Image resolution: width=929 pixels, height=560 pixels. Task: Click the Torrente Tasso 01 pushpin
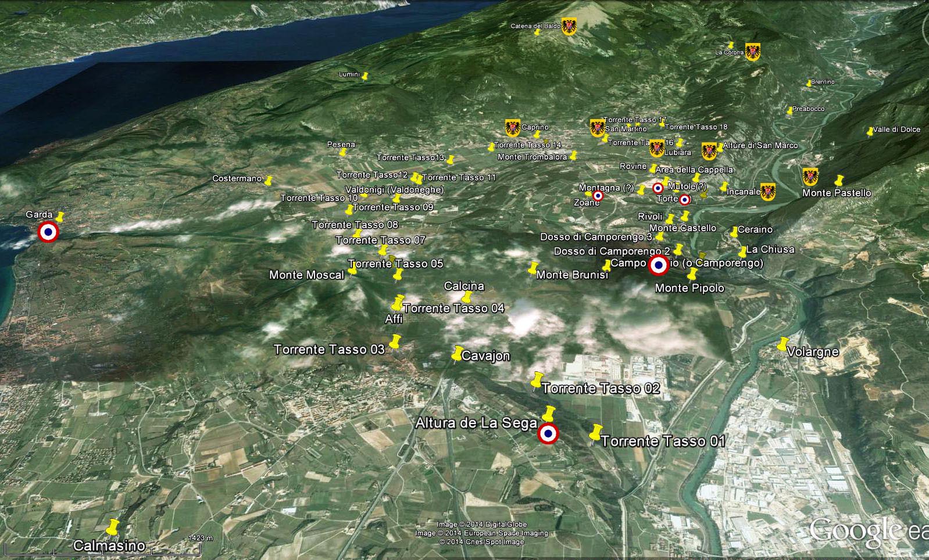pyautogui.click(x=595, y=433)
